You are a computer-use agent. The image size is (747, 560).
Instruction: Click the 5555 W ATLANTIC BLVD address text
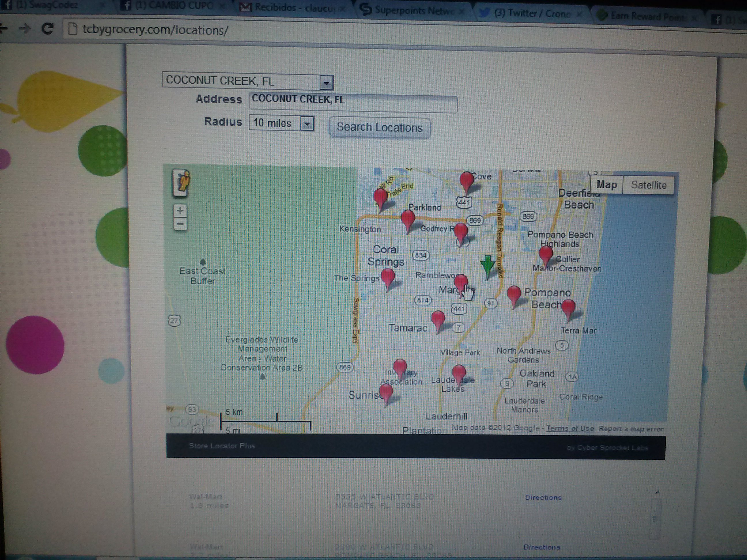pos(385,497)
